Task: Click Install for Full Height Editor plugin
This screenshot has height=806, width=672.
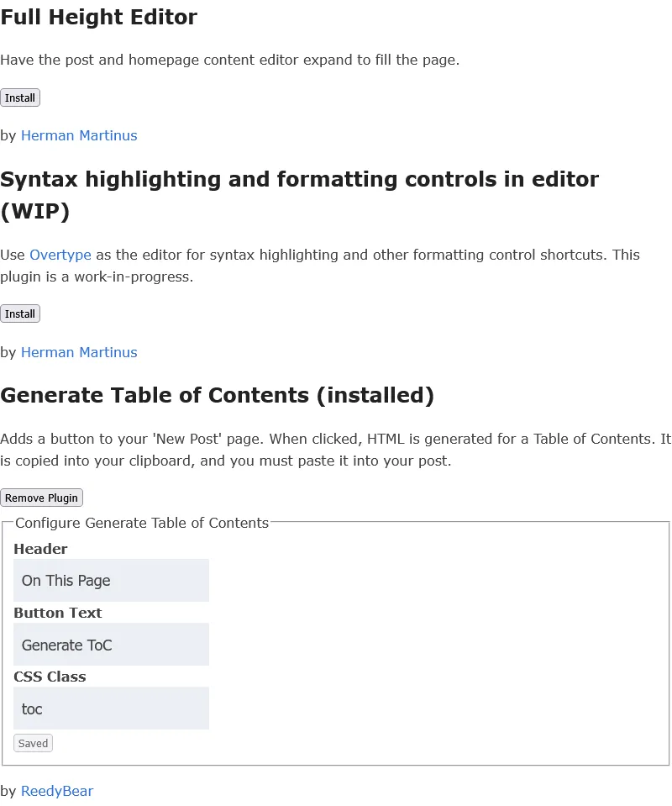Action: [20, 97]
